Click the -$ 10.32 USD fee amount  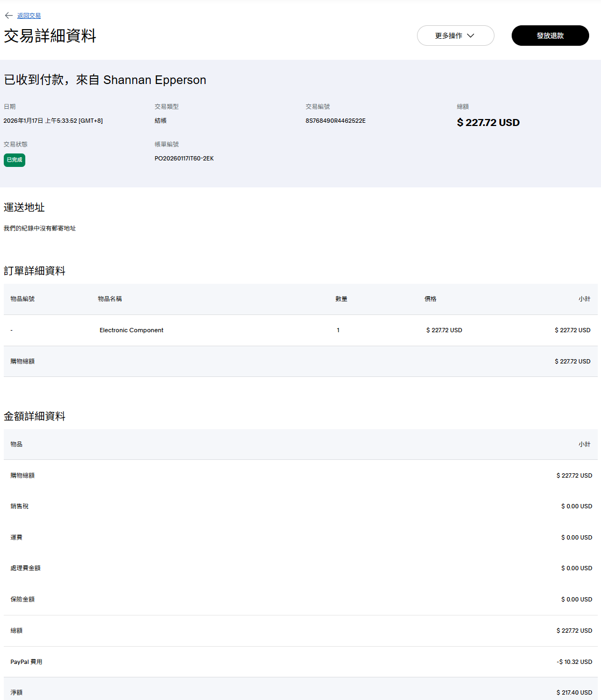click(574, 662)
